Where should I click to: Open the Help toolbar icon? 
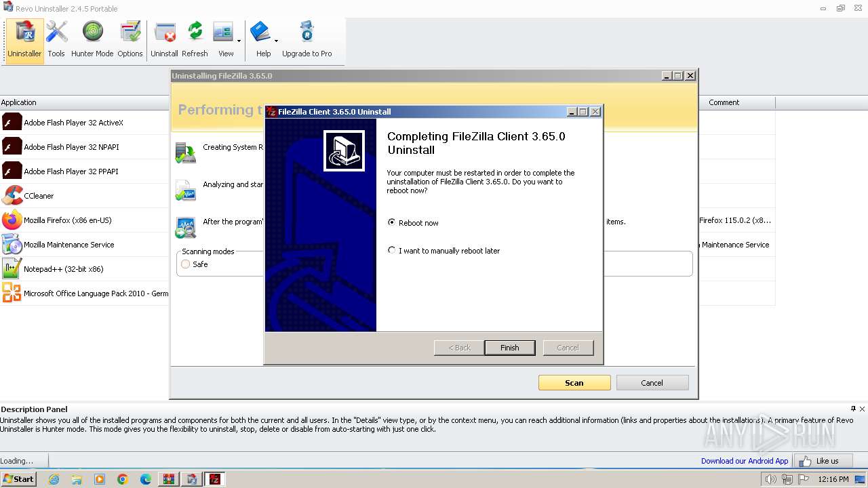[261, 41]
